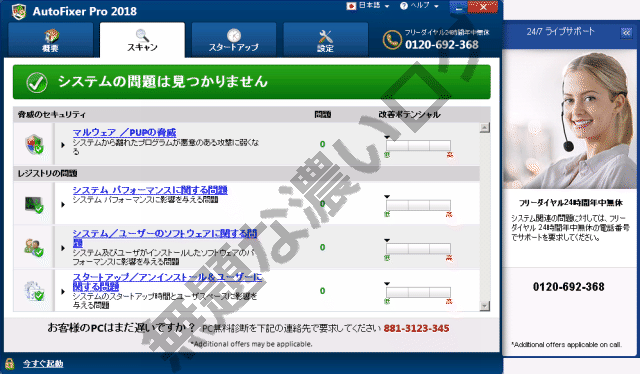
Task: Open the 設定 settings tab
Action: tap(326, 40)
